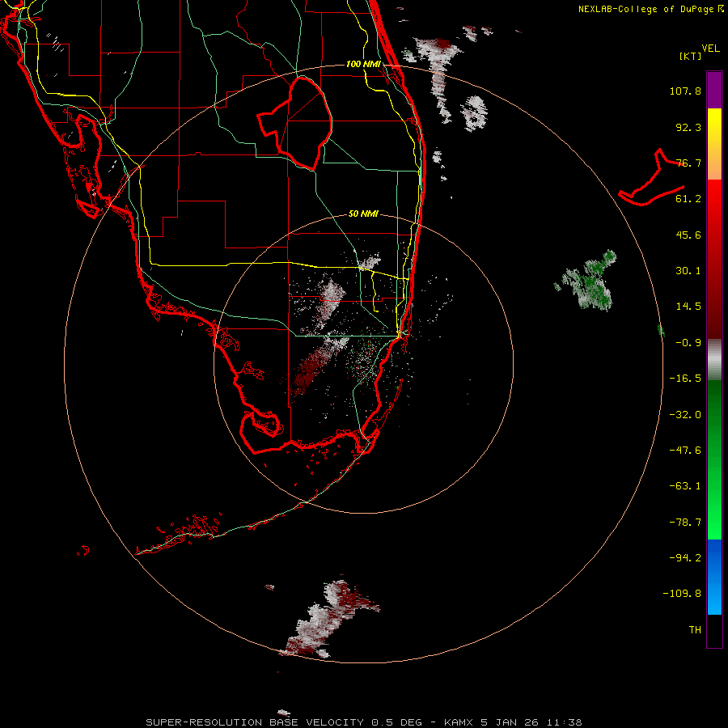
Task: Click the large radar echo south of the Keys
Action: (330, 619)
